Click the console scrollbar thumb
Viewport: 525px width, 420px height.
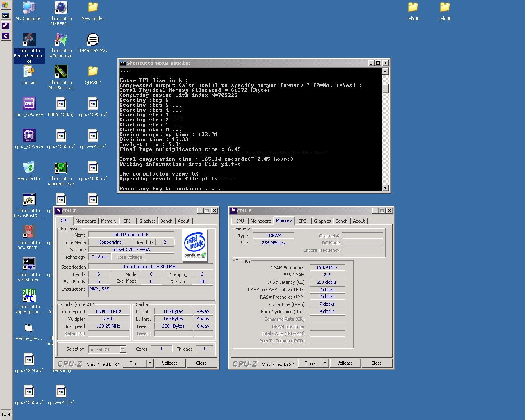(x=385, y=89)
